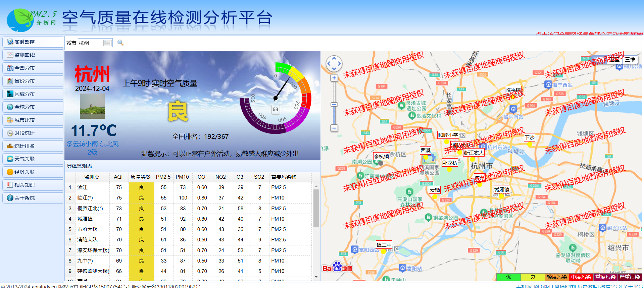Sort table by AQI column header
This screenshot has height=288, width=644.
(x=118, y=177)
